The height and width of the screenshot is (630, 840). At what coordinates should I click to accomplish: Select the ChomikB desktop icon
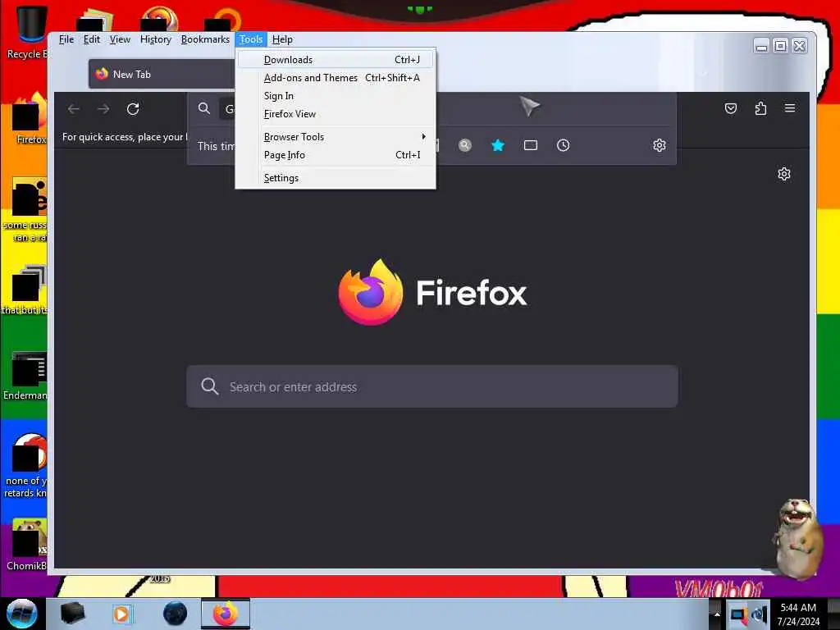[x=27, y=545]
